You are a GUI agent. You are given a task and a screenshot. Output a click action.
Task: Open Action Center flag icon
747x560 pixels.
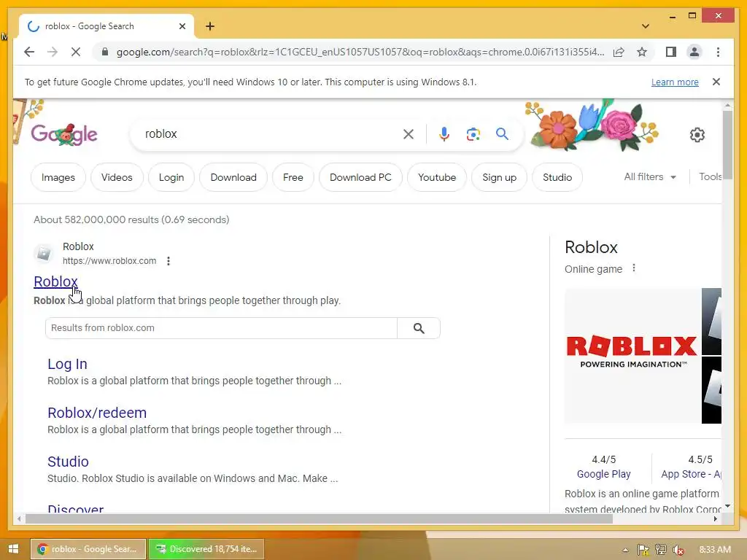click(x=643, y=550)
